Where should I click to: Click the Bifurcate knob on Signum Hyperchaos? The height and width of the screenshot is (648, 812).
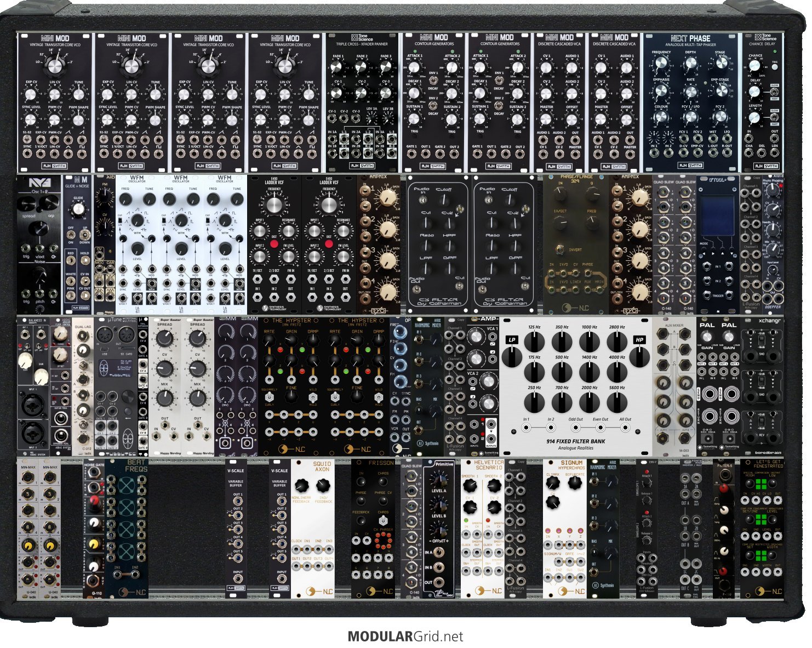(575, 484)
